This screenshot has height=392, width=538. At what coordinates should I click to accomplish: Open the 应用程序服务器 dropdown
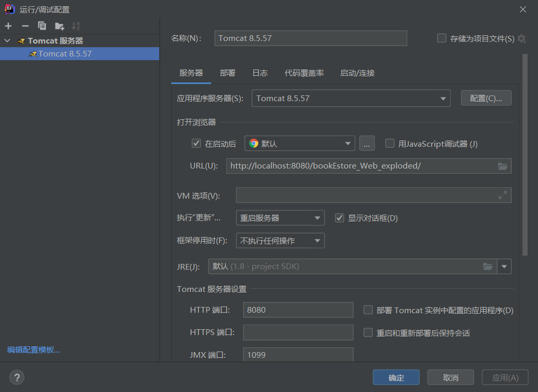(351, 99)
